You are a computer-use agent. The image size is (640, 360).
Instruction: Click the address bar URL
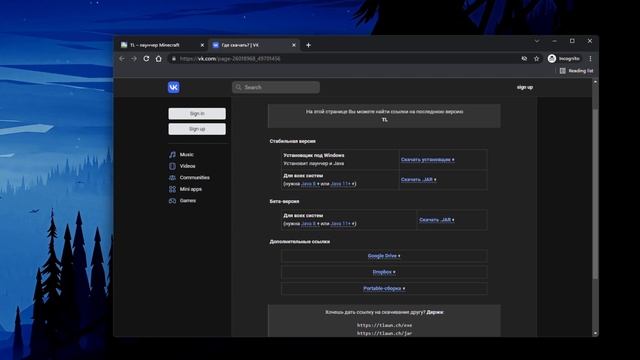(x=230, y=59)
